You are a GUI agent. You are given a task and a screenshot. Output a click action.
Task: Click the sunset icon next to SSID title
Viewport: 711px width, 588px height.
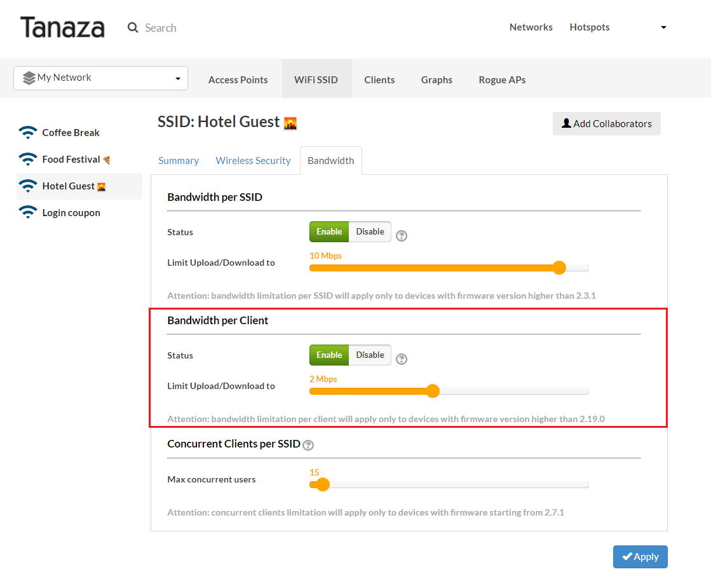(290, 123)
